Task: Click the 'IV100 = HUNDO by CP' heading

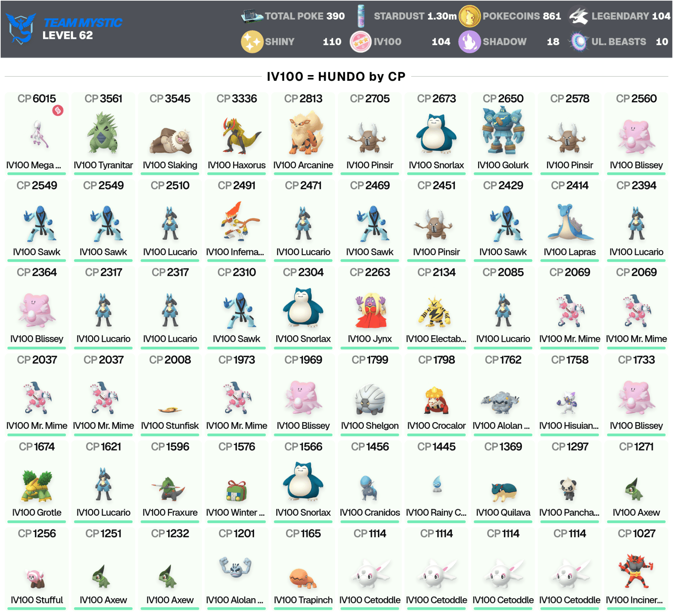Action: click(336, 76)
